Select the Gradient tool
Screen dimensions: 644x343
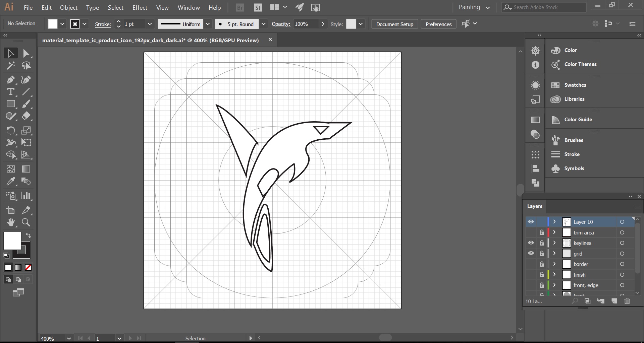(x=26, y=169)
